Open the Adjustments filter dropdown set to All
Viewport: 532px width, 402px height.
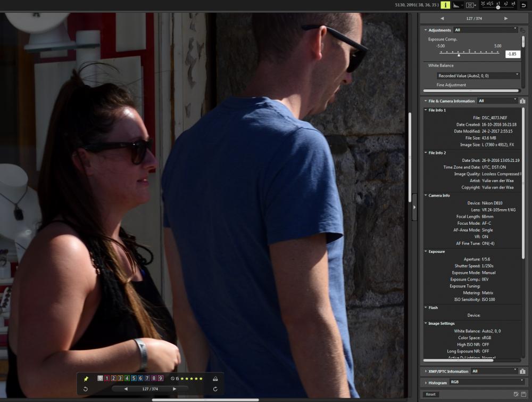coord(486,30)
